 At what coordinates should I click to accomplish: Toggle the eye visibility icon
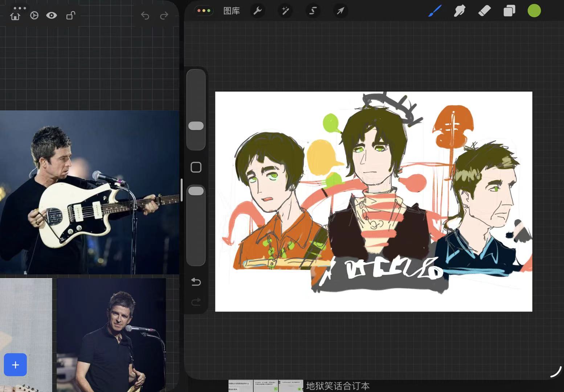(52, 15)
